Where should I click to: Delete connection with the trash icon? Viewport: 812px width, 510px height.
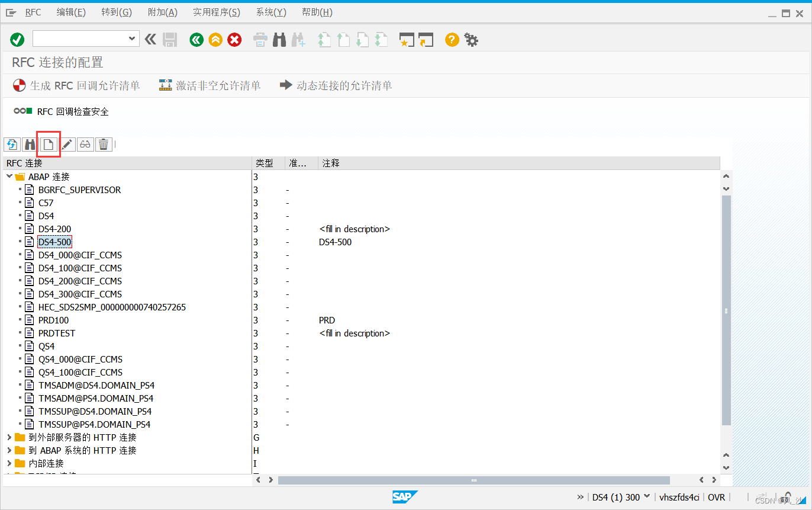point(104,144)
